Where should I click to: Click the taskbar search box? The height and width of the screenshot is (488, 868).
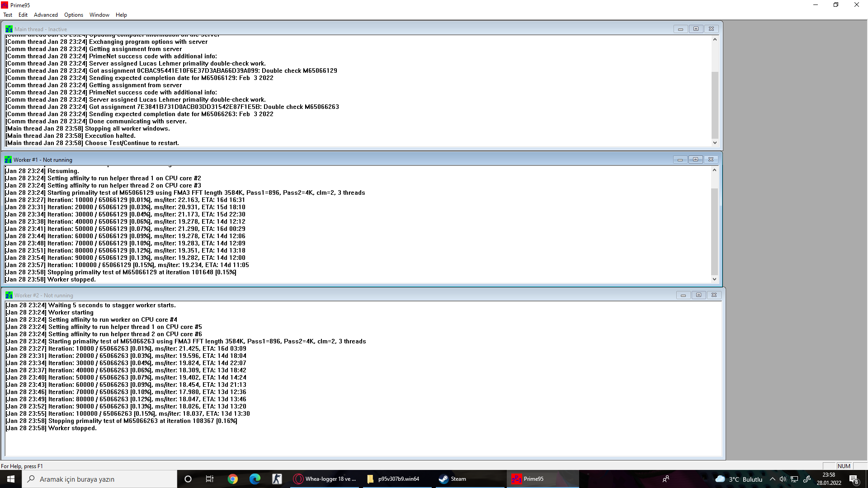point(99,479)
